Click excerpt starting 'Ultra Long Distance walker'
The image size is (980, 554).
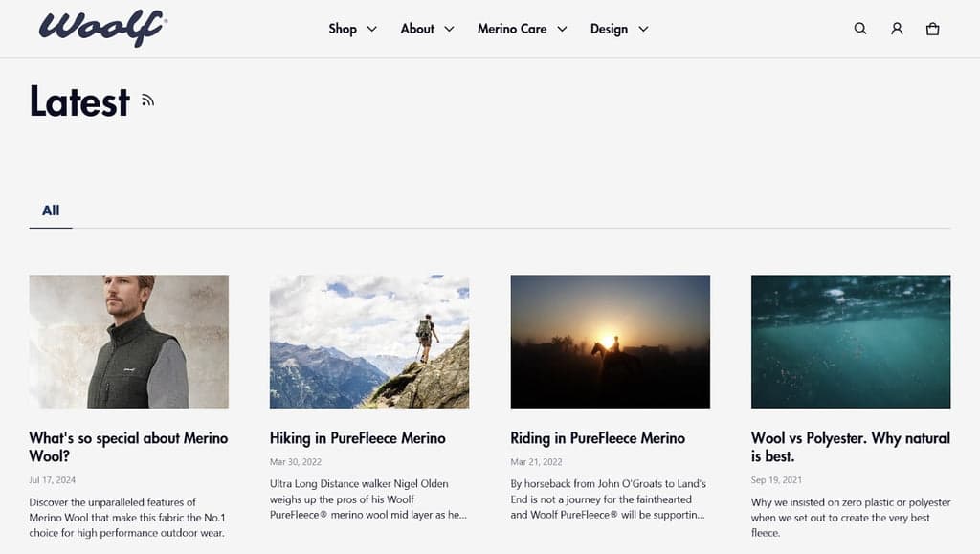coord(368,499)
